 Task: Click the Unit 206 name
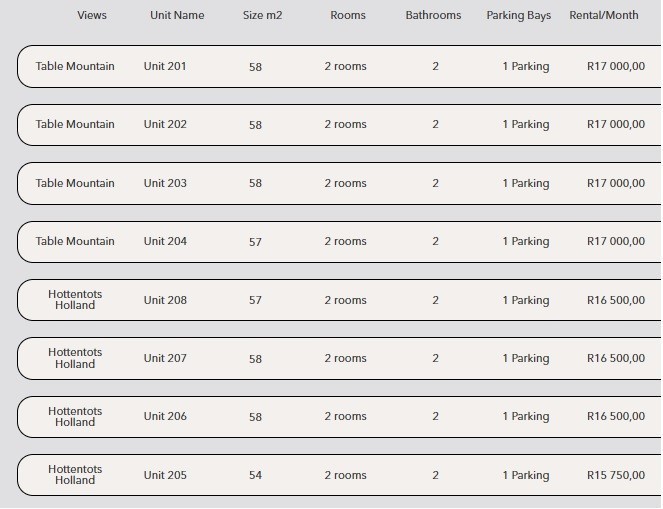coord(165,416)
